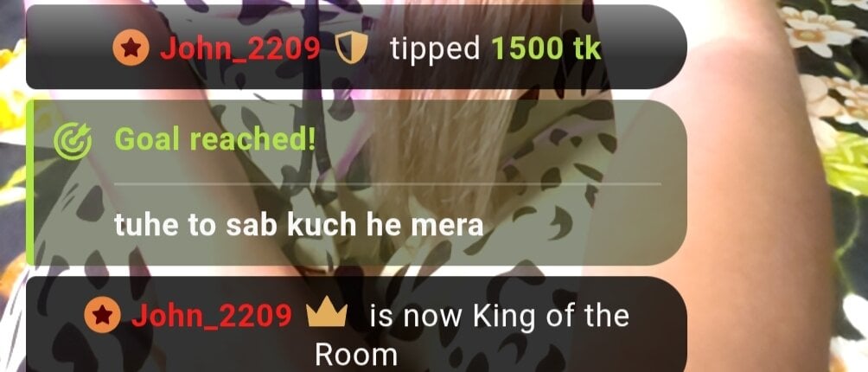Tap the gold crown icon next to John_2209
Image resolution: width=868 pixels, height=372 pixels.
327,311
